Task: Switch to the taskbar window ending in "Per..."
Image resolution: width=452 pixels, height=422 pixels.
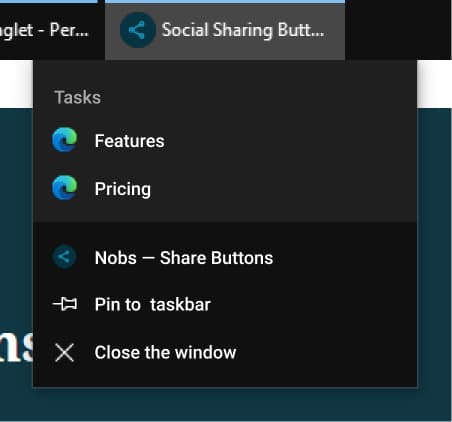Action: click(48, 30)
